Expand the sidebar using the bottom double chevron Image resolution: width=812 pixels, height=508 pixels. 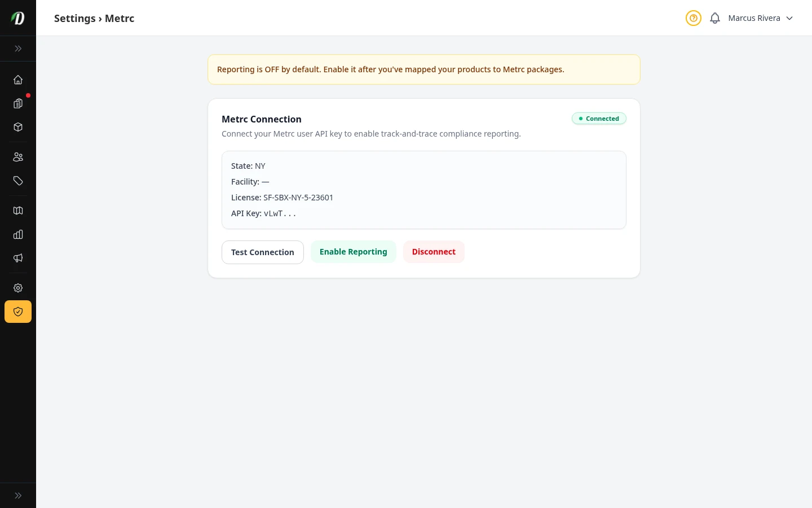tap(18, 496)
